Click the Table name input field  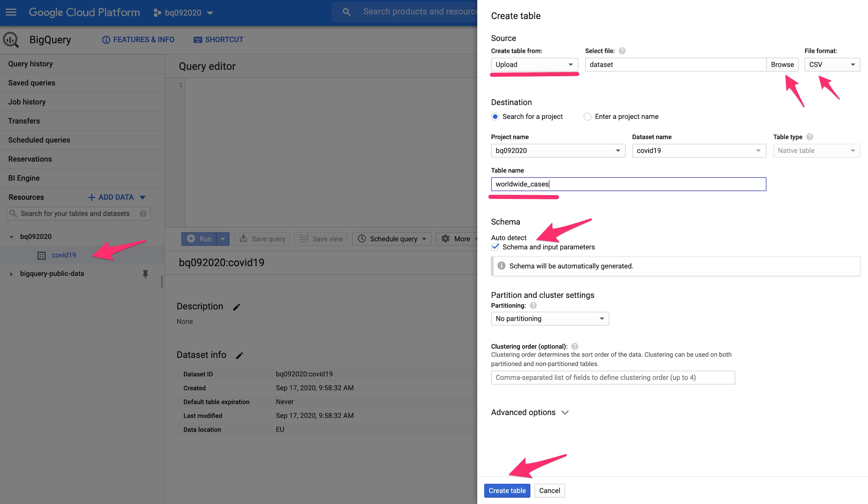[628, 184]
